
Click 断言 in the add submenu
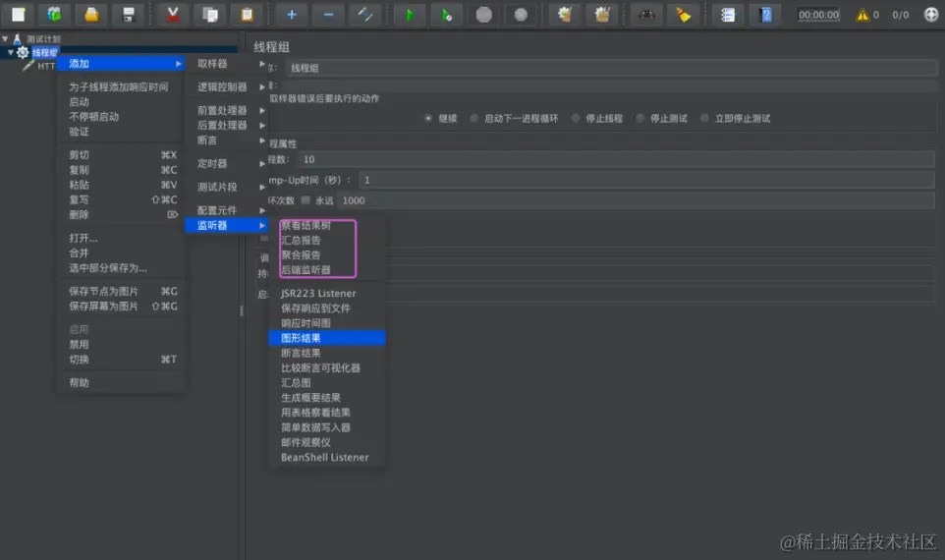point(226,140)
